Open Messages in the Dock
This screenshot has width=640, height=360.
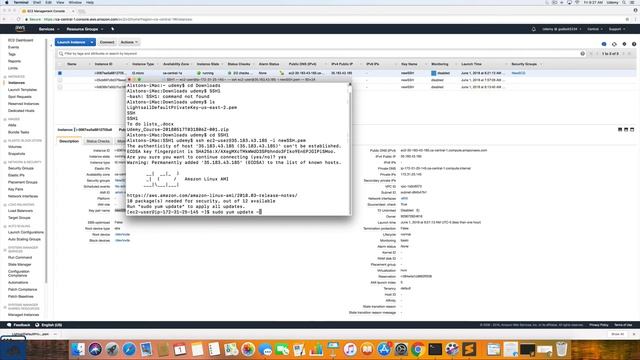click(x=265, y=349)
